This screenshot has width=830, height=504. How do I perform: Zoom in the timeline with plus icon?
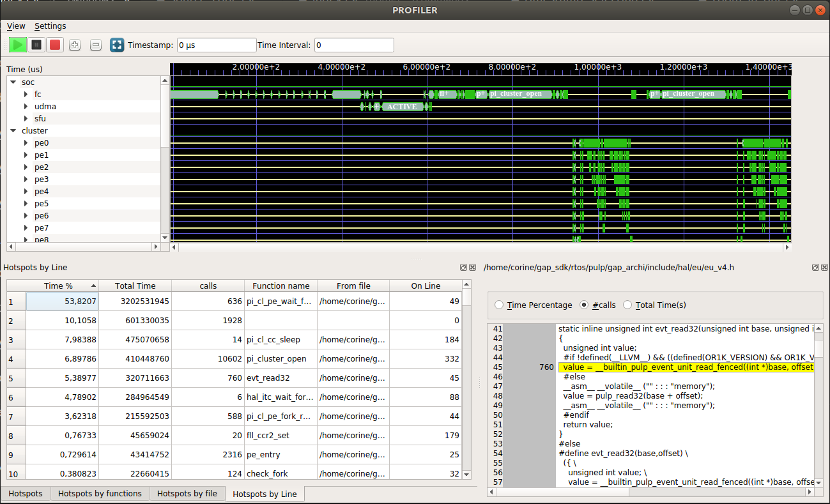[75, 45]
